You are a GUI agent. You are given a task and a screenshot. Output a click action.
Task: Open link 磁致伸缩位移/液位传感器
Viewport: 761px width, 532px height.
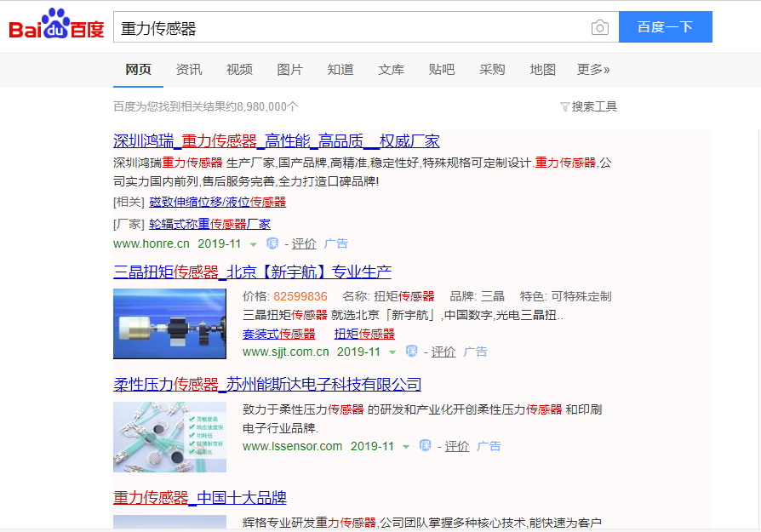[x=217, y=202]
